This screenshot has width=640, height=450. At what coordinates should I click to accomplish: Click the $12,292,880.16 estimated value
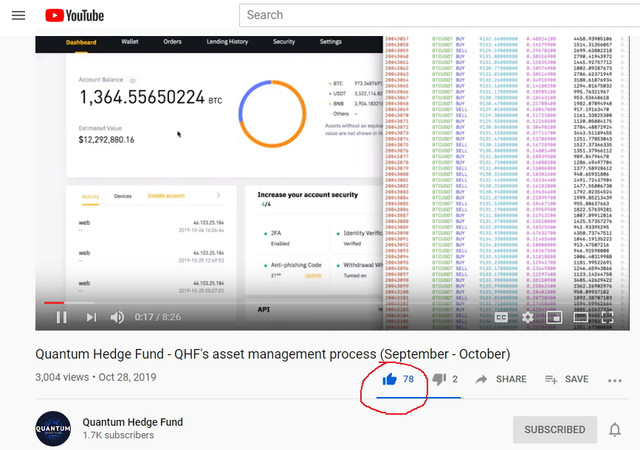(x=107, y=140)
